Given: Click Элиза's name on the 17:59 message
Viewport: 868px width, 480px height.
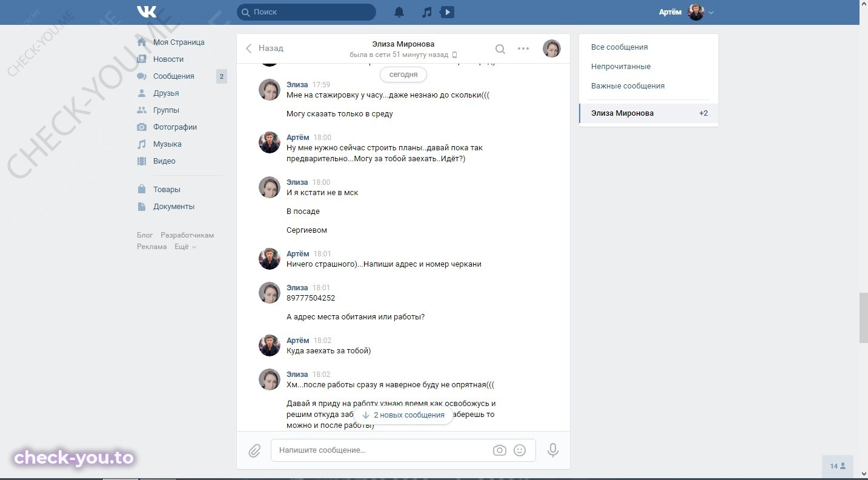Looking at the screenshot, I should (x=297, y=85).
